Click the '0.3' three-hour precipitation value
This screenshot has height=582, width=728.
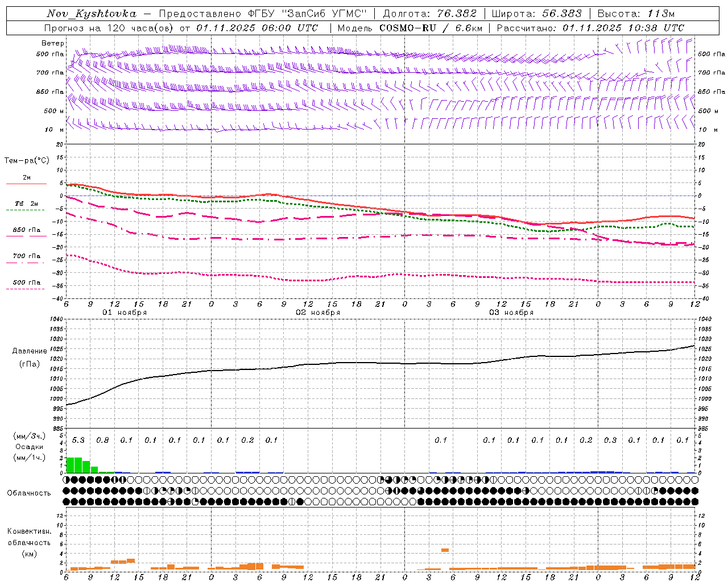pos(610,440)
